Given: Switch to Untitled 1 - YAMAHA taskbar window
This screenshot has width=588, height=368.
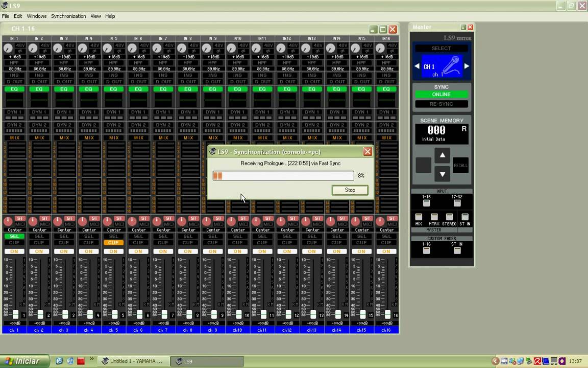Looking at the screenshot, I should pyautogui.click(x=134, y=361).
